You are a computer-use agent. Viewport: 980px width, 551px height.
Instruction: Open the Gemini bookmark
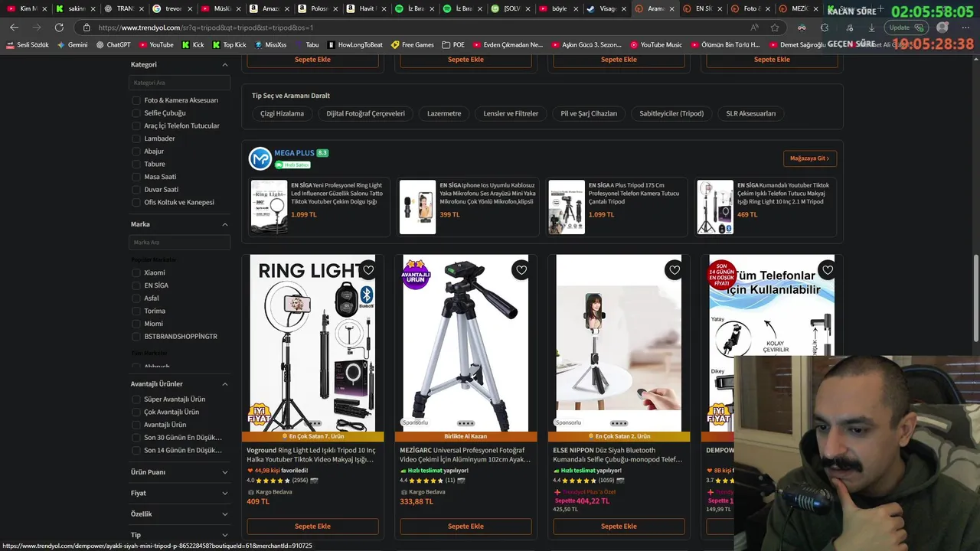(72, 44)
